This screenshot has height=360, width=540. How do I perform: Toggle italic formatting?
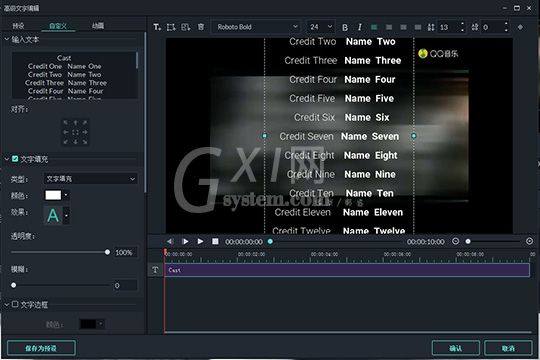click(360, 27)
